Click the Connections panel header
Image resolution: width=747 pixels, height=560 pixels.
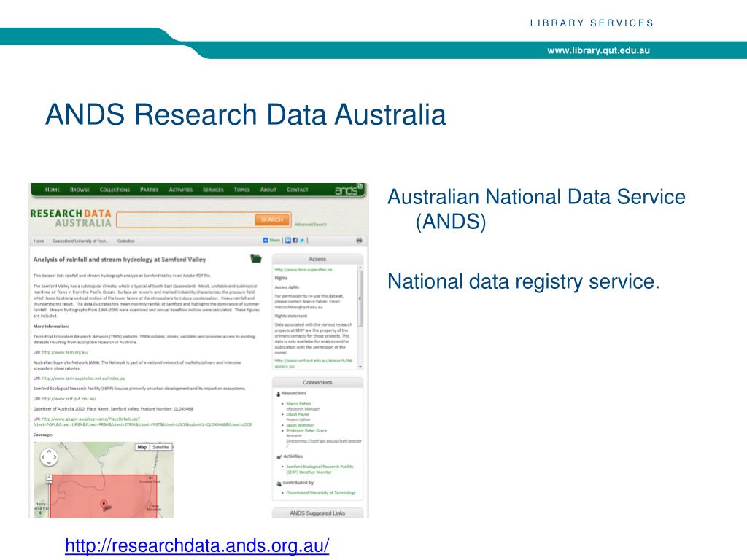317,382
